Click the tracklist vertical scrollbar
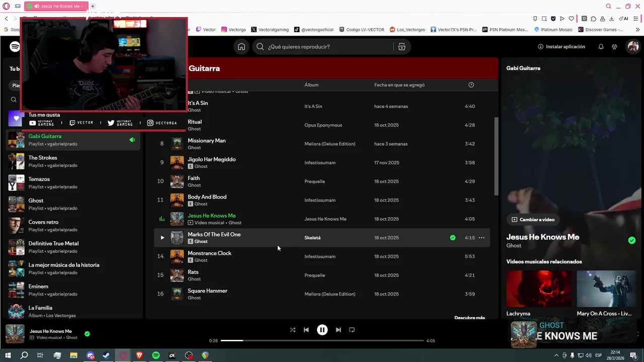The height and width of the screenshot is (362, 644). pyautogui.click(x=496, y=156)
